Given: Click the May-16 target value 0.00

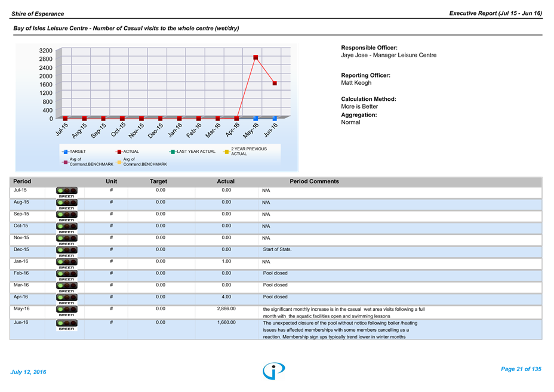Looking at the screenshot, I should (x=161, y=308).
